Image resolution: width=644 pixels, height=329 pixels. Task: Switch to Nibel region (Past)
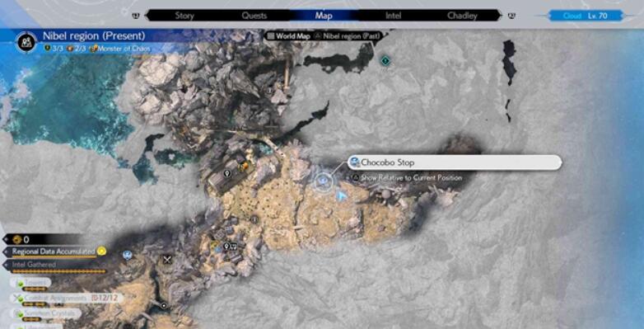coord(348,35)
